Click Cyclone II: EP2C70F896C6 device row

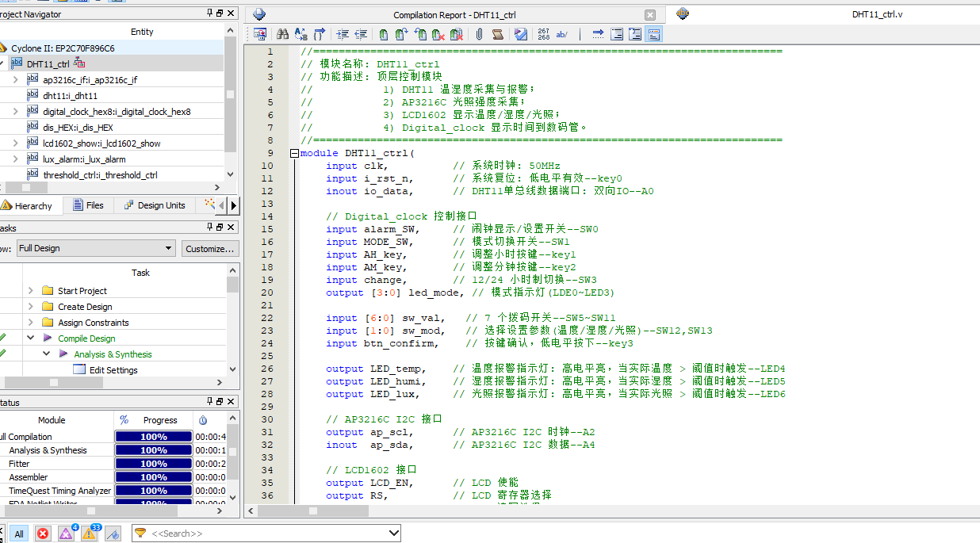point(113,48)
